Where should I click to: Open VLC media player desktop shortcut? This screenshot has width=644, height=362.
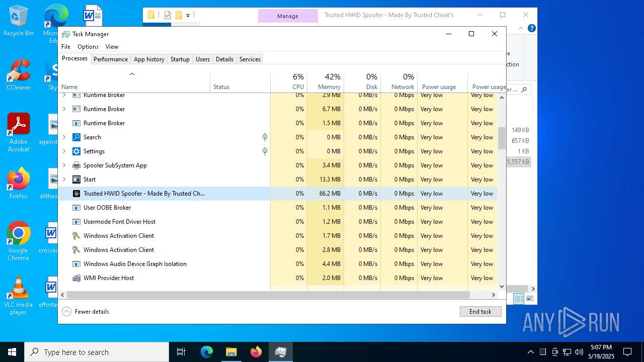(x=18, y=296)
